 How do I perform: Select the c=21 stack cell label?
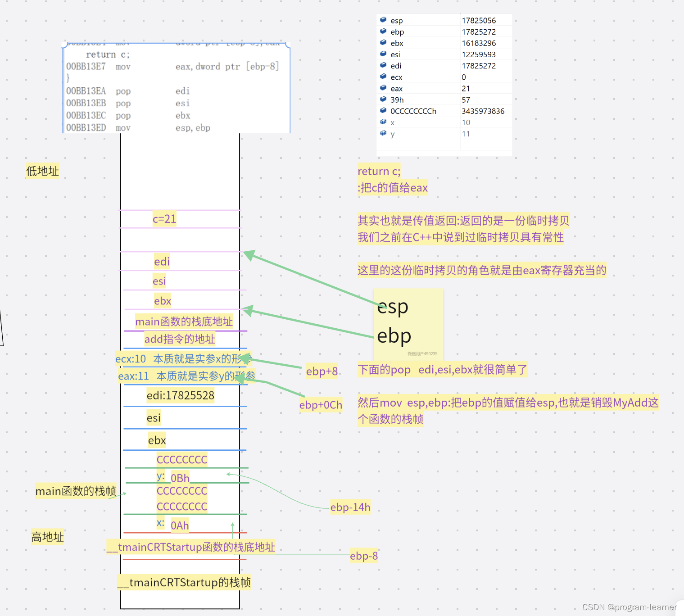pos(164,219)
